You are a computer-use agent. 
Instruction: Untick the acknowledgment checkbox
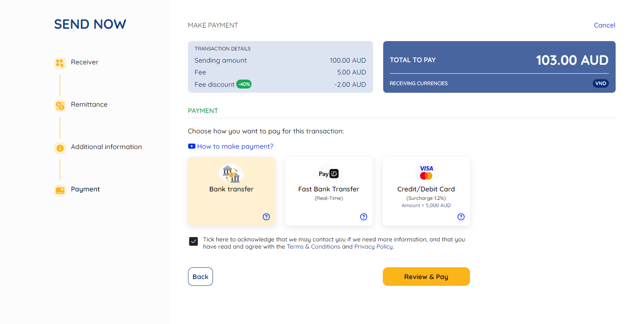[193, 241]
